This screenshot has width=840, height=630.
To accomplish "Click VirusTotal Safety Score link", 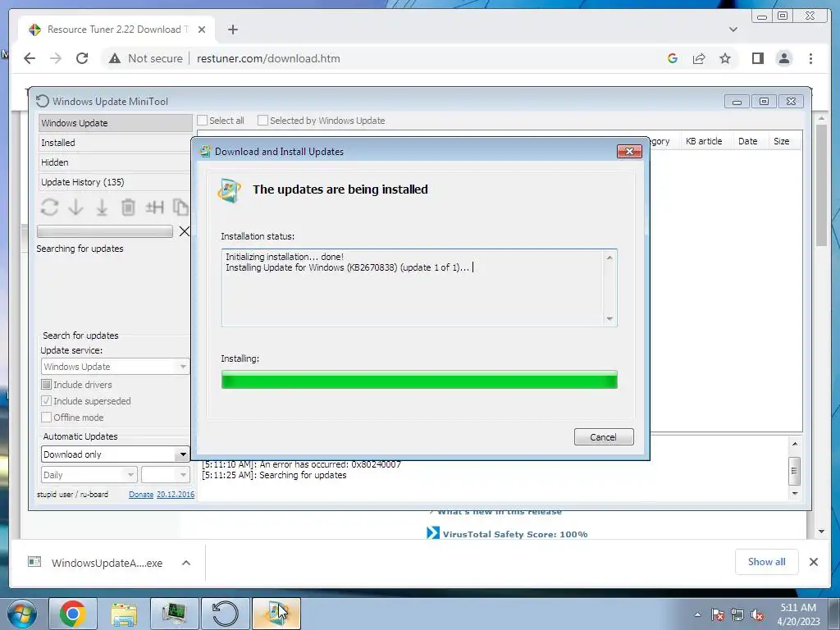I will (515, 534).
